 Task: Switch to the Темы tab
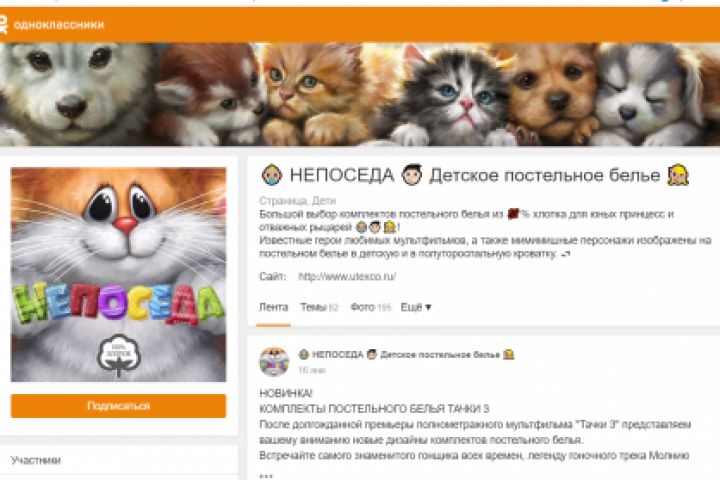point(319,307)
